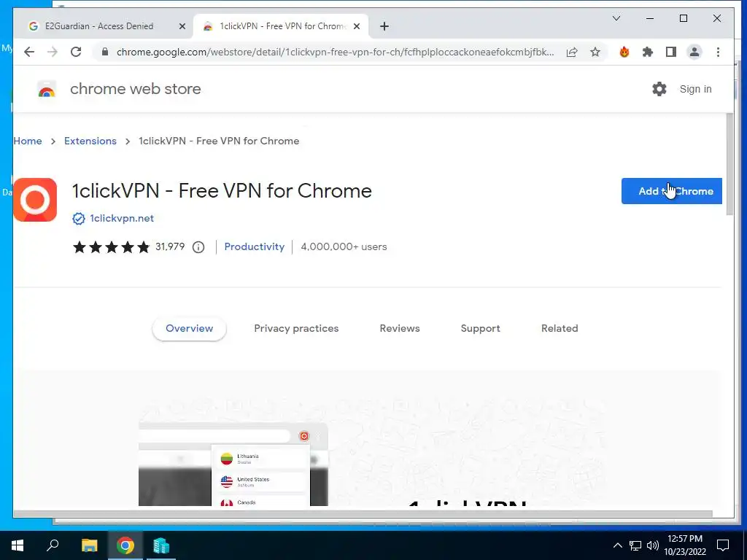Open the Extensions puzzle menu
747x560 pixels.
click(648, 52)
